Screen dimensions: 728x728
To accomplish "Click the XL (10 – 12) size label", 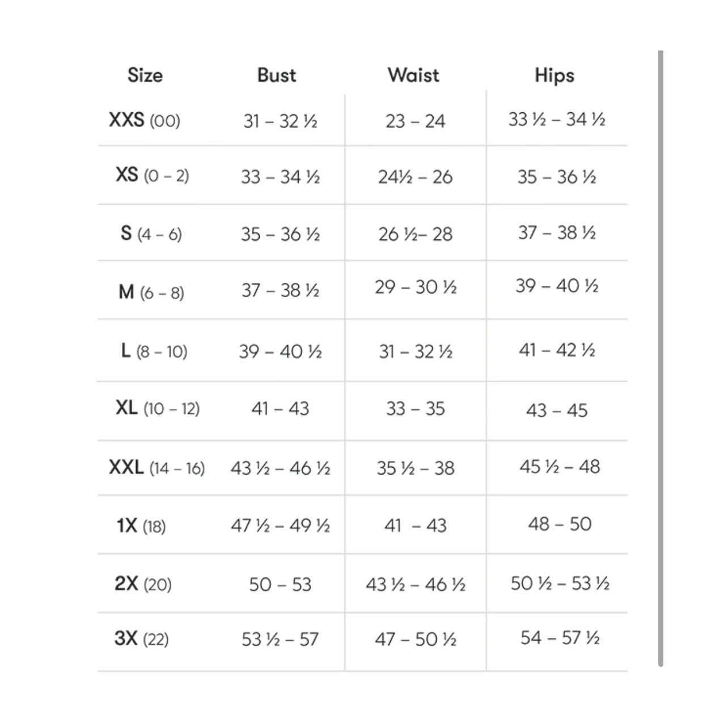I will tap(158, 408).
